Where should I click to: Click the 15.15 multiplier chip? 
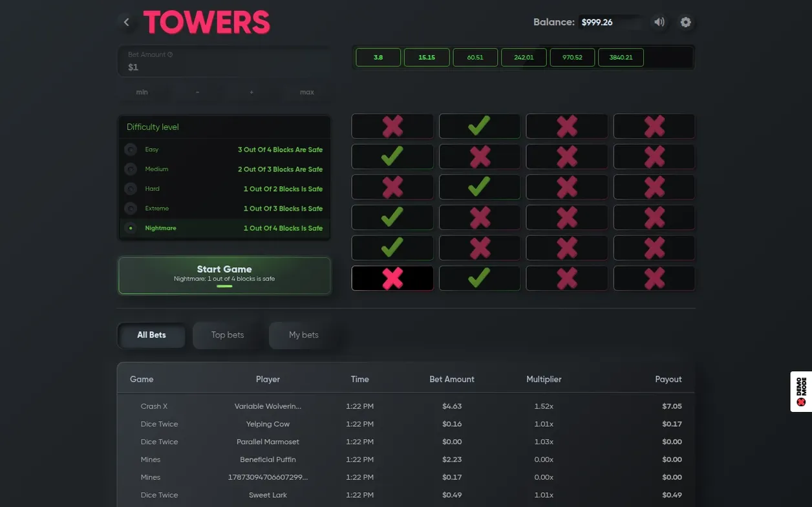pos(427,58)
